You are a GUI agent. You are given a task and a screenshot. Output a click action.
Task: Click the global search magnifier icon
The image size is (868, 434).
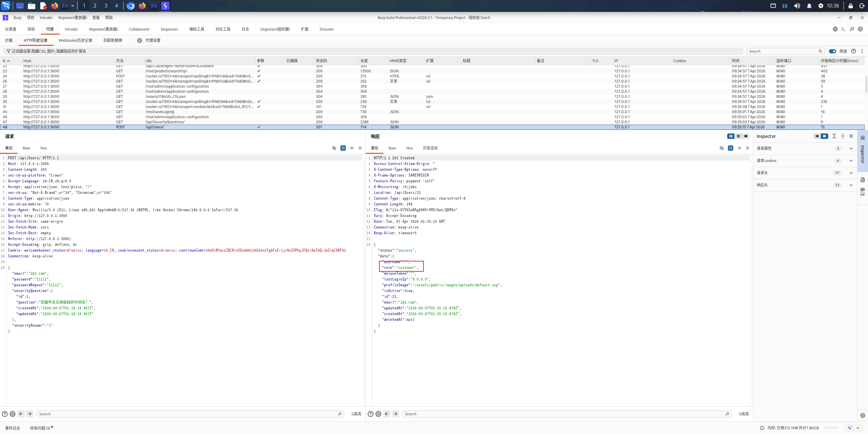coord(852,29)
